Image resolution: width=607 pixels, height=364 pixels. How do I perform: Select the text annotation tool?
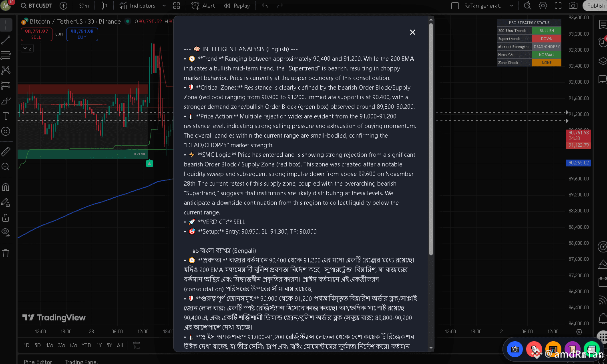click(x=6, y=116)
